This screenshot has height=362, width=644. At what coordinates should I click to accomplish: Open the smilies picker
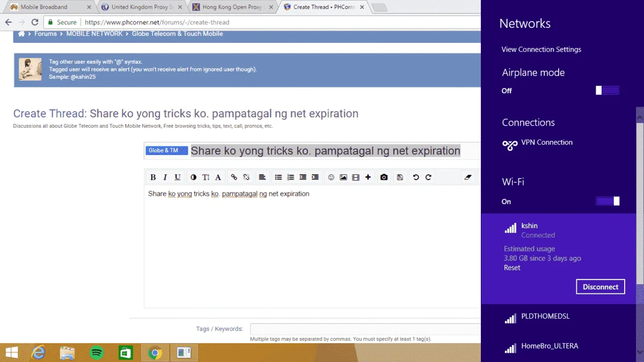pos(331,178)
